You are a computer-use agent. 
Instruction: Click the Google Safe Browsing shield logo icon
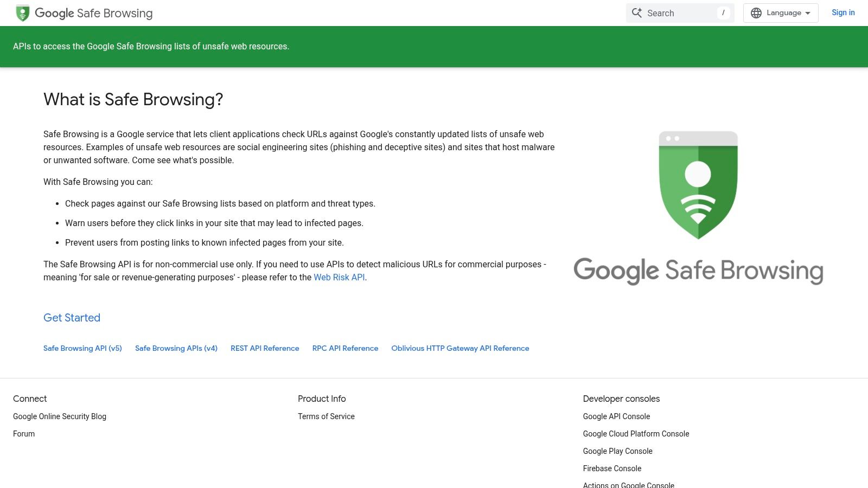[23, 13]
